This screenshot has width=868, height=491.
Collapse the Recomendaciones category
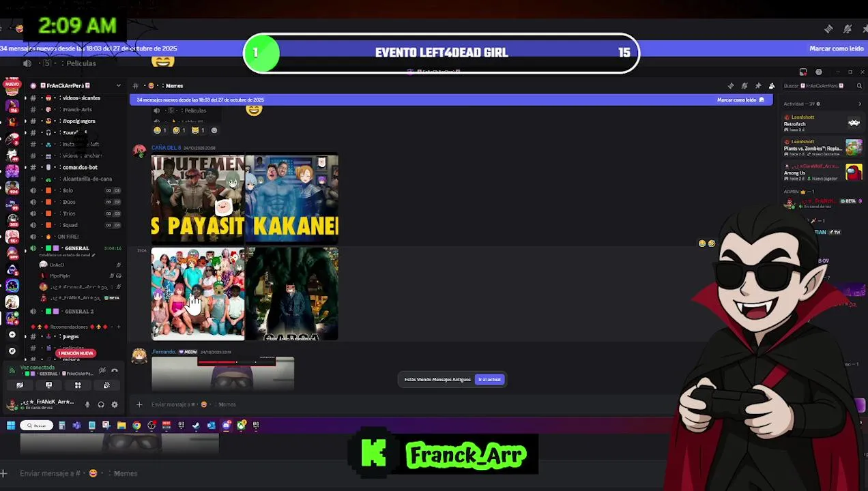coord(68,327)
